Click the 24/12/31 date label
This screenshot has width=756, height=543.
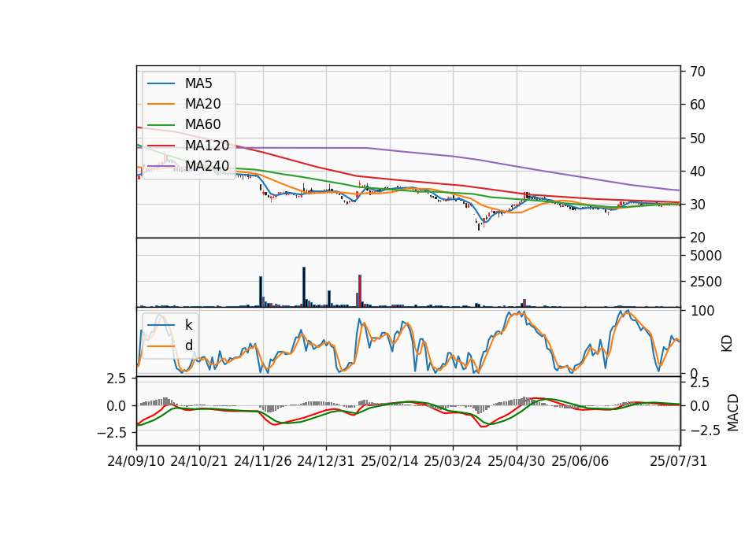click(x=326, y=461)
